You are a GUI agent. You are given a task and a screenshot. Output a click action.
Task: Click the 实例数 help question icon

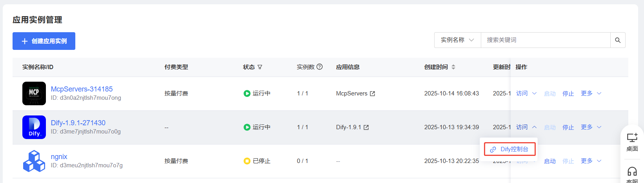320,67
